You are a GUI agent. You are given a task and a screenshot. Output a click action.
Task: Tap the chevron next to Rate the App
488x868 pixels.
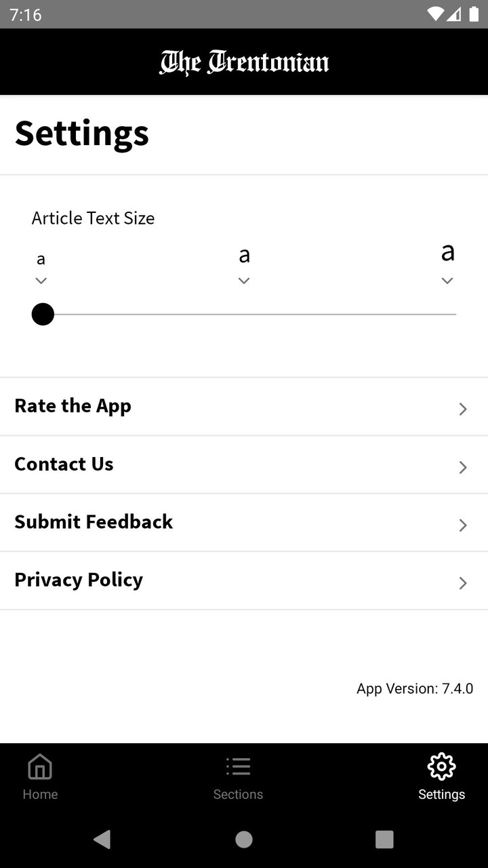click(463, 409)
